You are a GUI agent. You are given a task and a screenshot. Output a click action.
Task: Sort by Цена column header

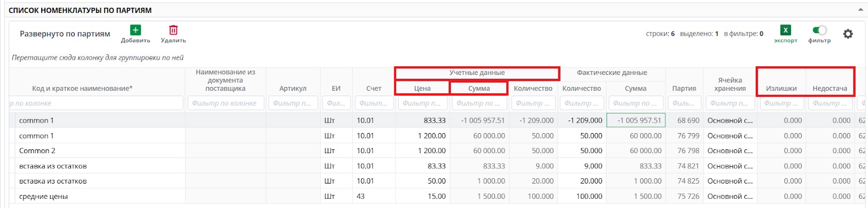(x=422, y=88)
